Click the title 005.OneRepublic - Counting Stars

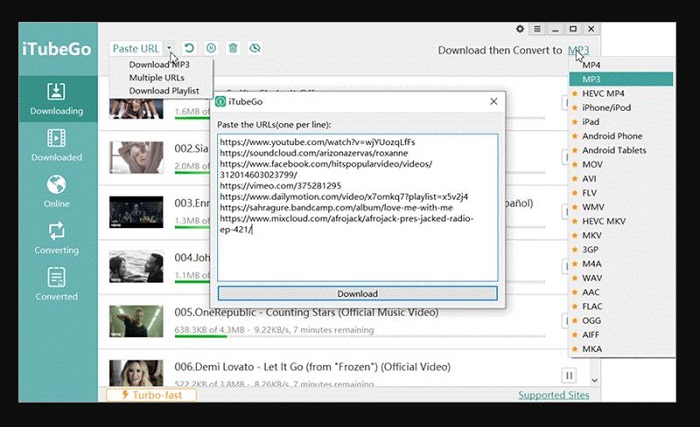tap(306, 312)
